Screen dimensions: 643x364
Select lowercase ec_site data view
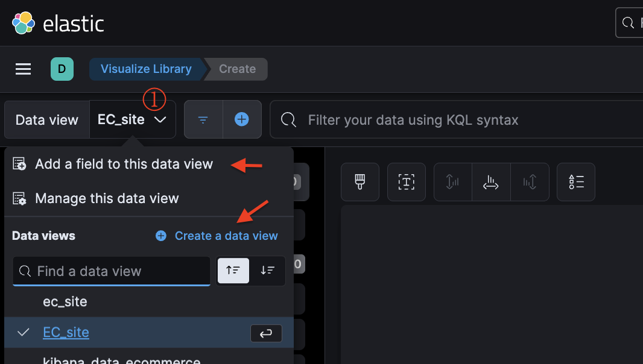(149, 302)
